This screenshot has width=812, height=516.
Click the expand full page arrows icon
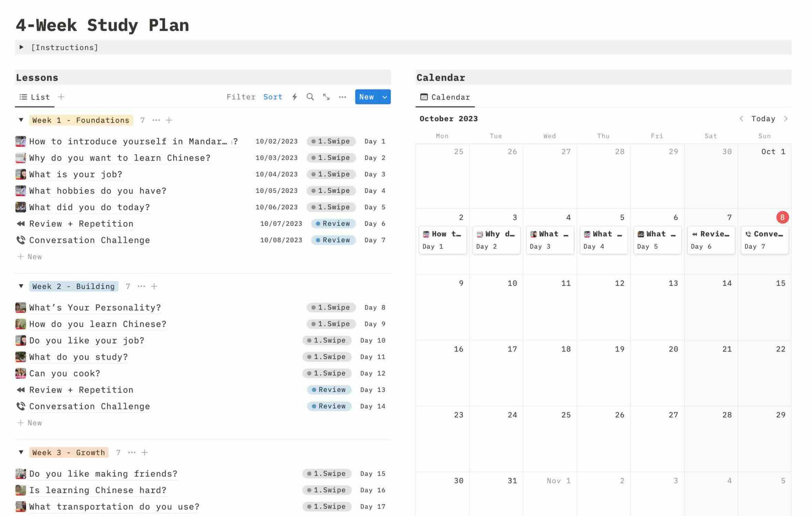[326, 97]
